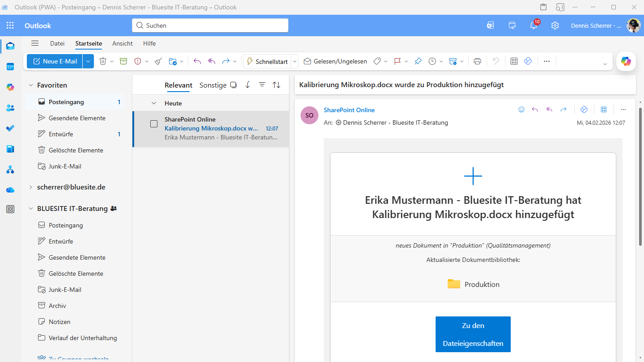Click the Print icon in the toolbar
The height and width of the screenshot is (362, 644).
[477, 61]
